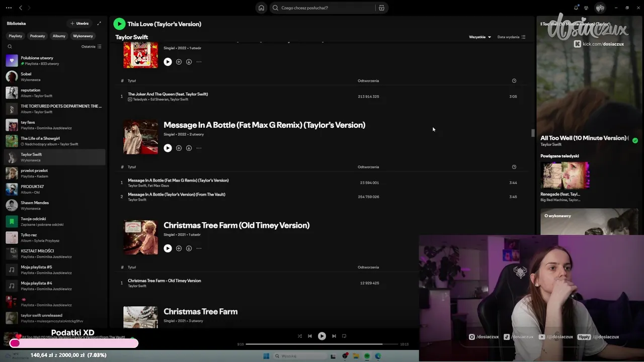Open Message In A Bottle (Fat Max G Remix) heading

tap(264, 125)
